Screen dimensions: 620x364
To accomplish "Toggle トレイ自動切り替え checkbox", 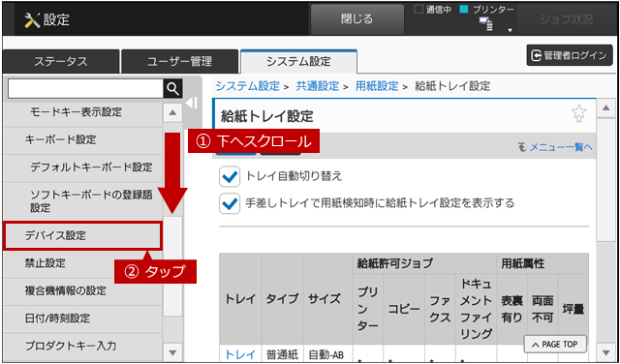I will (230, 176).
